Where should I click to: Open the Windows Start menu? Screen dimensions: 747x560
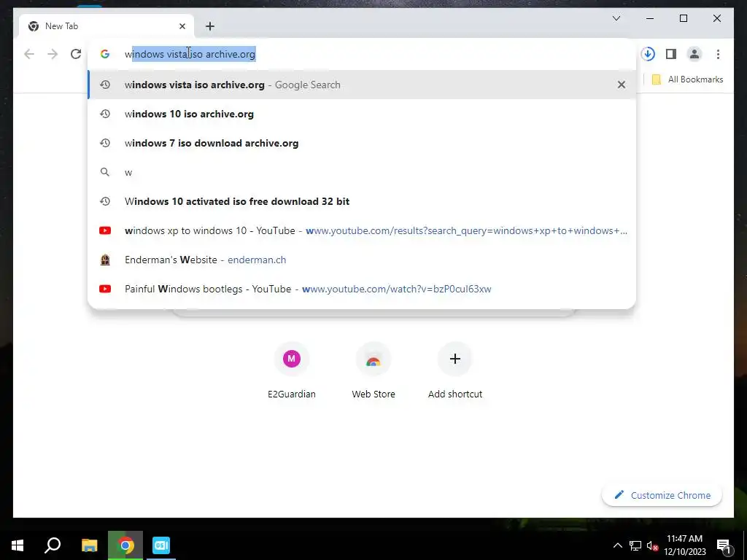(18, 545)
